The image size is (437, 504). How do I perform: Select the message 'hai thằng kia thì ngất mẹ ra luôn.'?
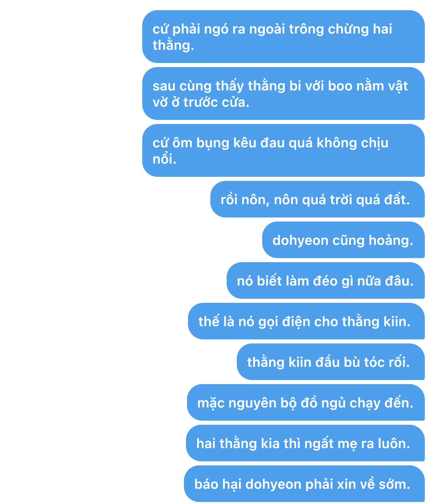coord(305,443)
